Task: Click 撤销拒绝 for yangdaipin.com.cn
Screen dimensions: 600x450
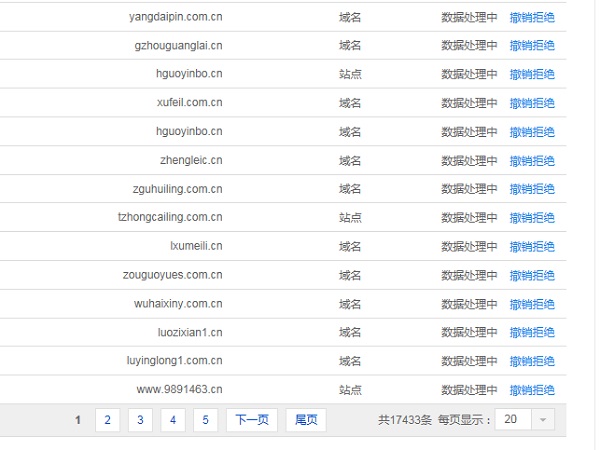Action: 532,17
